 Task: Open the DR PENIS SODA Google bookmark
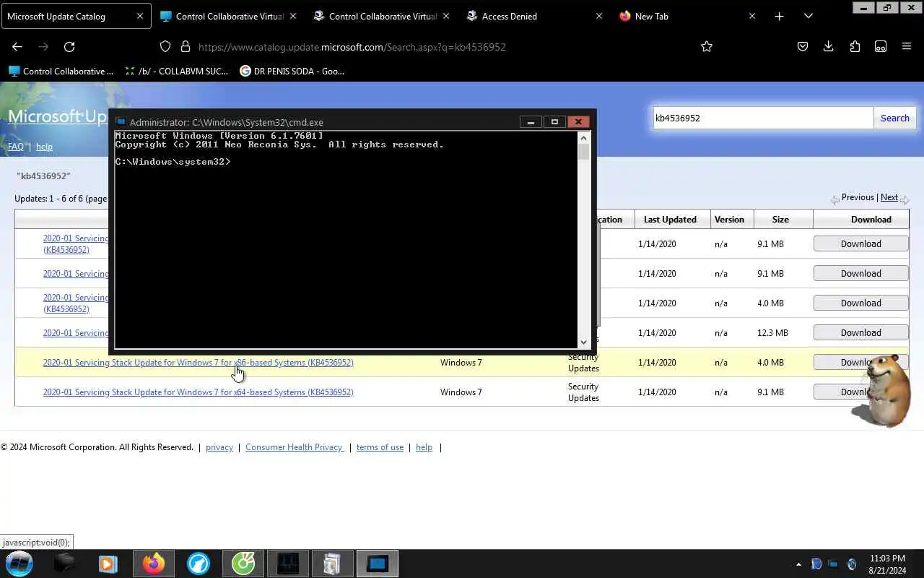[292, 71]
